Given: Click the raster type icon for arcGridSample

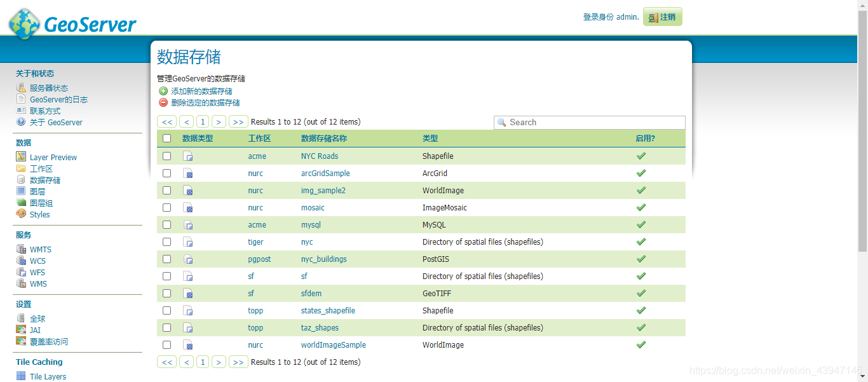Looking at the screenshot, I should click(188, 174).
